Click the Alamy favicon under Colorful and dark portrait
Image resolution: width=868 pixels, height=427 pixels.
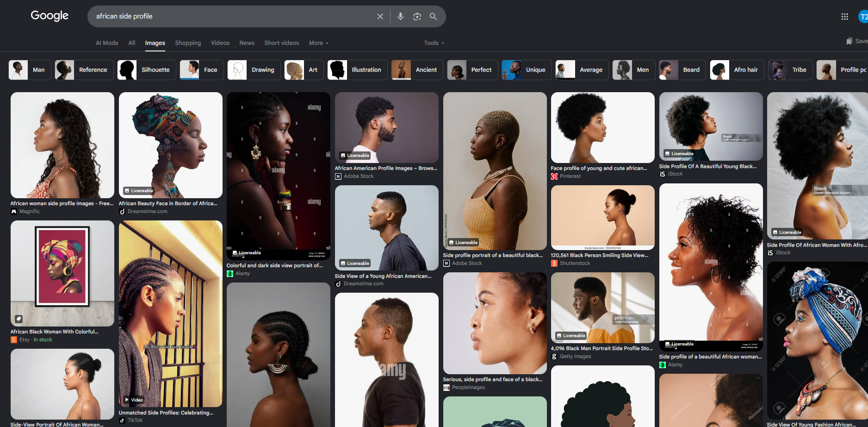(230, 274)
